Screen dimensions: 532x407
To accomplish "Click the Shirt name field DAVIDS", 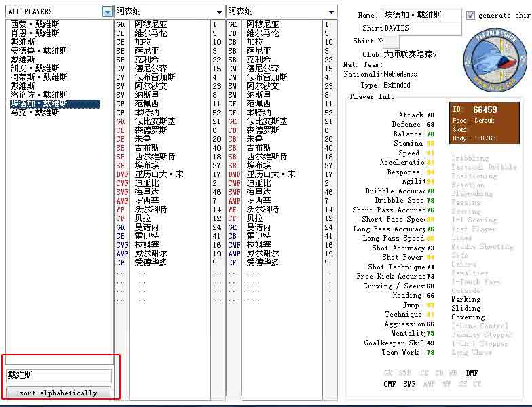I will [422, 28].
